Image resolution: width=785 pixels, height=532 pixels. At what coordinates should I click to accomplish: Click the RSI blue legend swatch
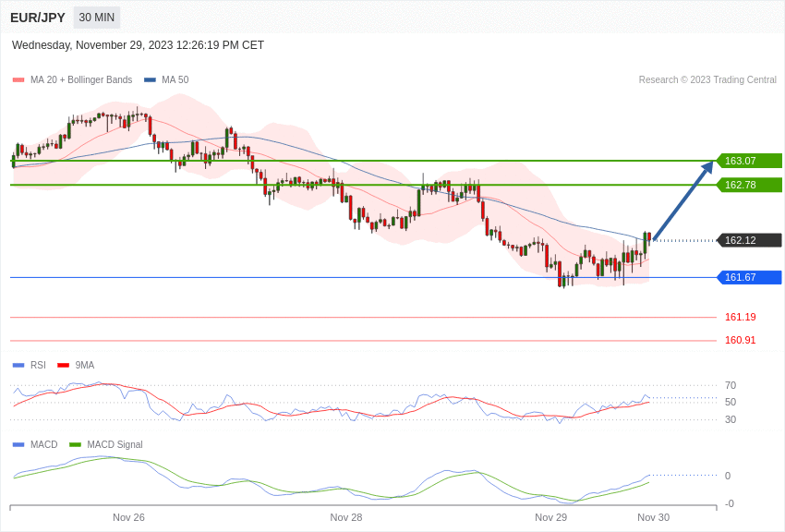point(18,366)
